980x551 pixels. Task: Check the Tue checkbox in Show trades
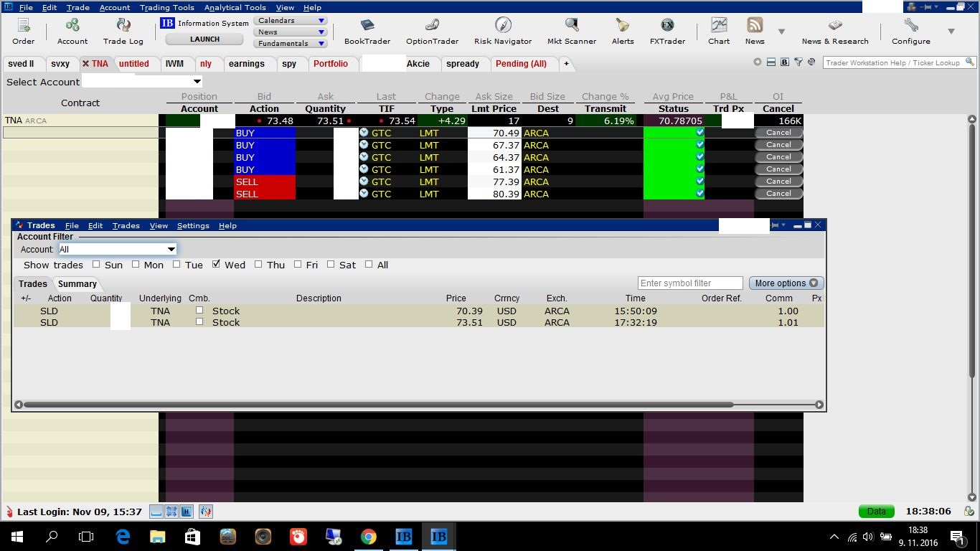176,265
